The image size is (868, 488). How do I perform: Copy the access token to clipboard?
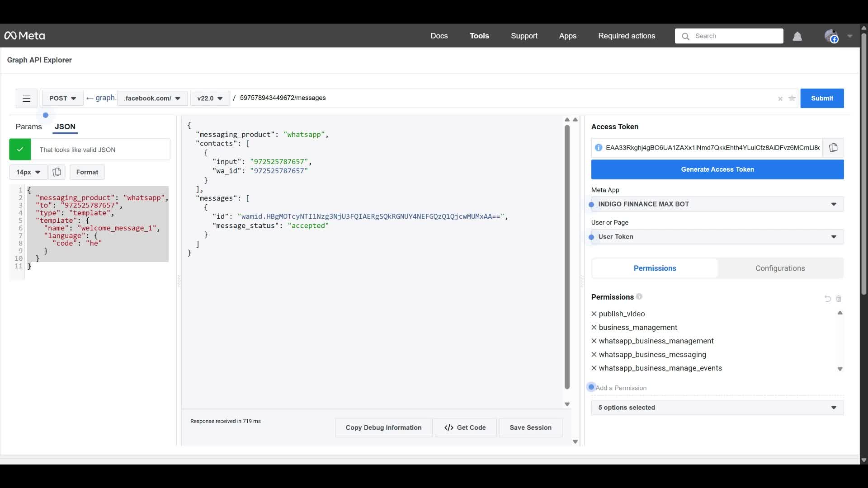(833, 148)
